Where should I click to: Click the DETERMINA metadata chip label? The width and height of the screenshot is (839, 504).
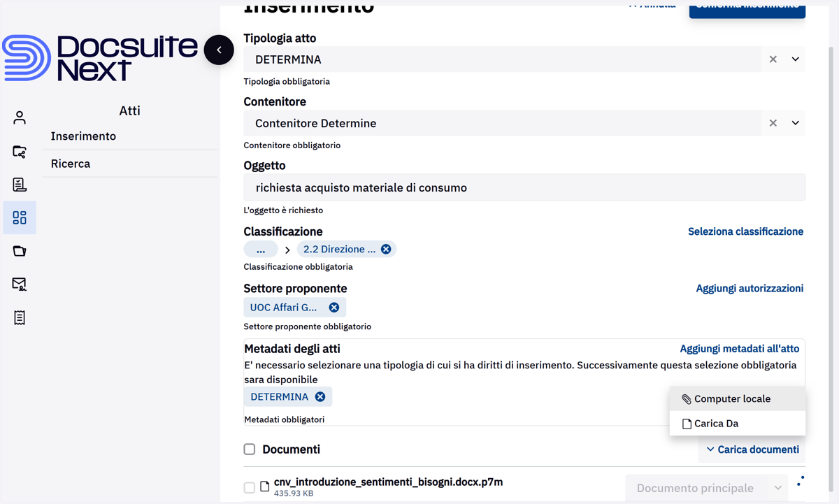click(x=279, y=396)
